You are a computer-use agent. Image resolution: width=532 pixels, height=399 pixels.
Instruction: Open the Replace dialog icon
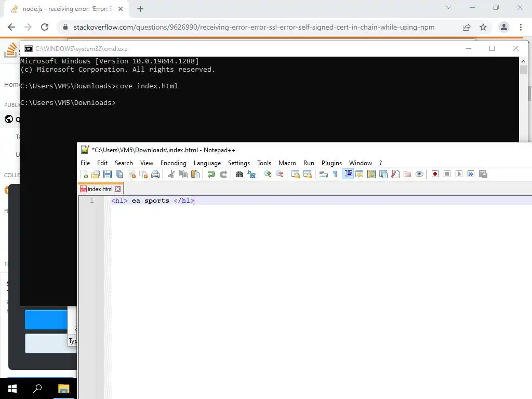pos(251,174)
